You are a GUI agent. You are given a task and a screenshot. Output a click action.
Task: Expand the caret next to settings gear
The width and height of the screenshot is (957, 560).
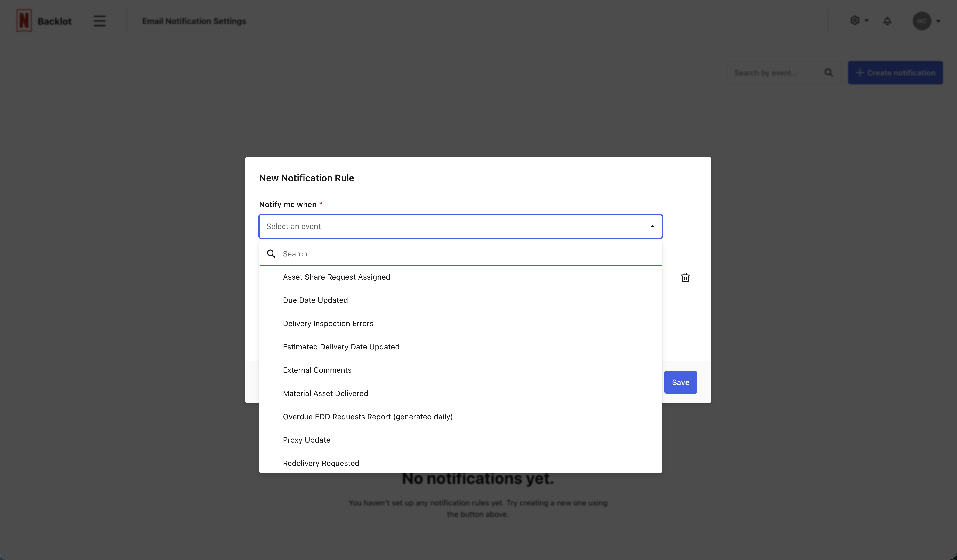(x=867, y=20)
